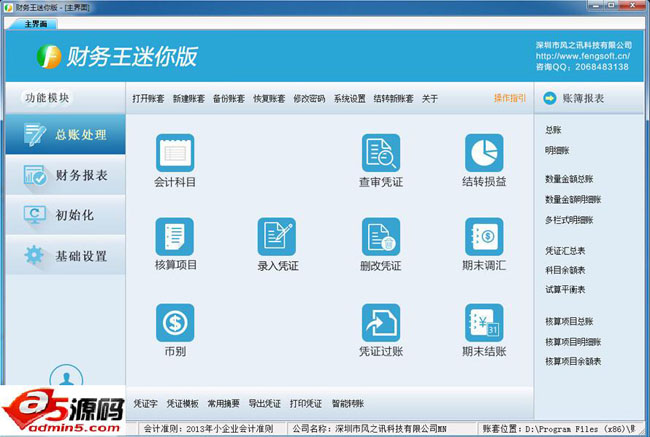Open the 关于 menu item

[430, 99]
